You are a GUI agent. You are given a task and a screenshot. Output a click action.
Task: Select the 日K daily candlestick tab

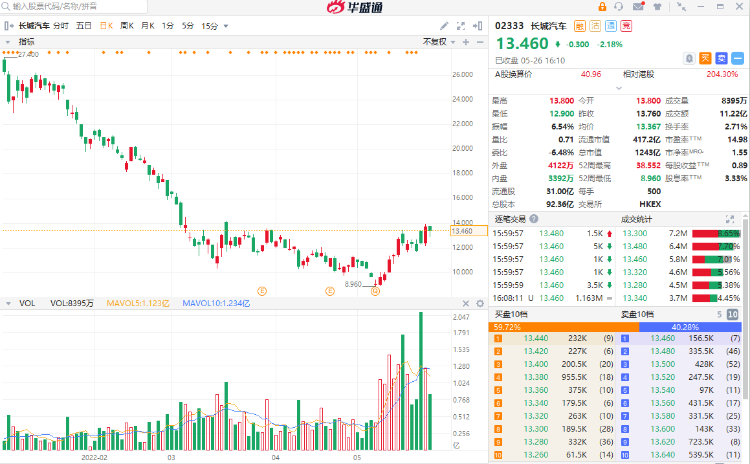tap(106, 26)
